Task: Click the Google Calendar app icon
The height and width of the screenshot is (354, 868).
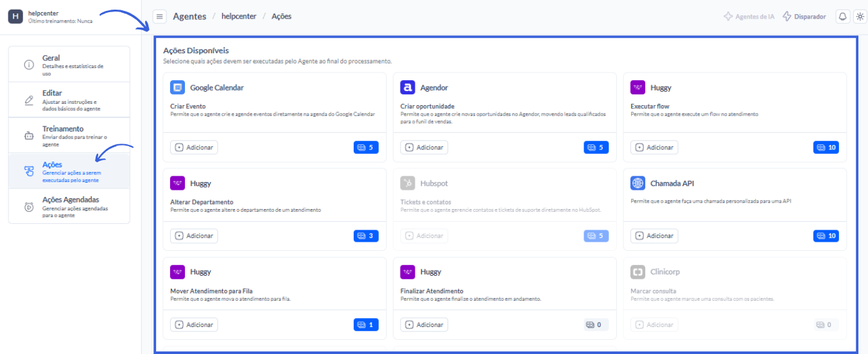Action: coord(177,87)
